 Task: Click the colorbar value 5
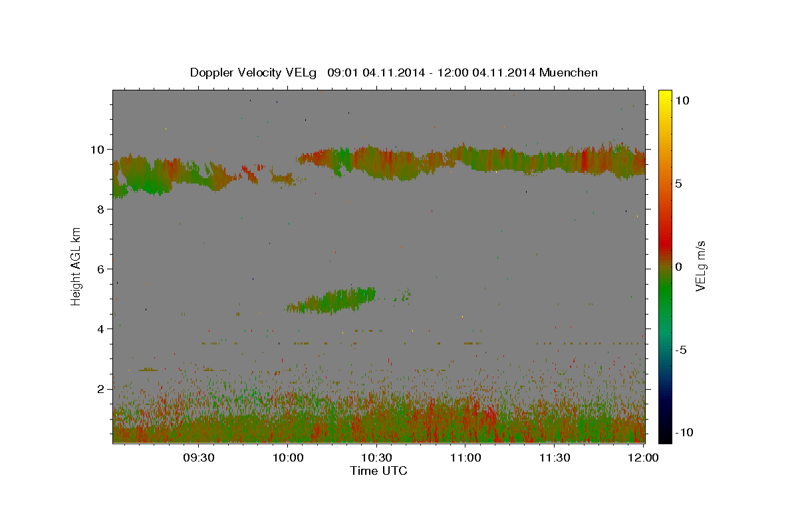[678, 184]
